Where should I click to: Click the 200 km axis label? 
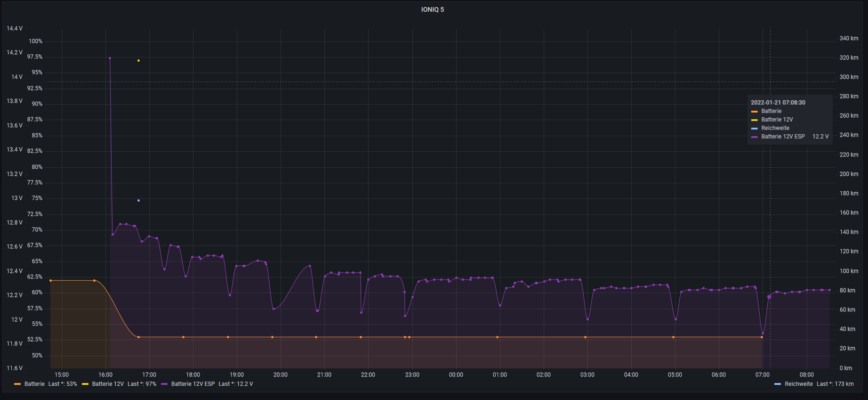coord(849,174)
